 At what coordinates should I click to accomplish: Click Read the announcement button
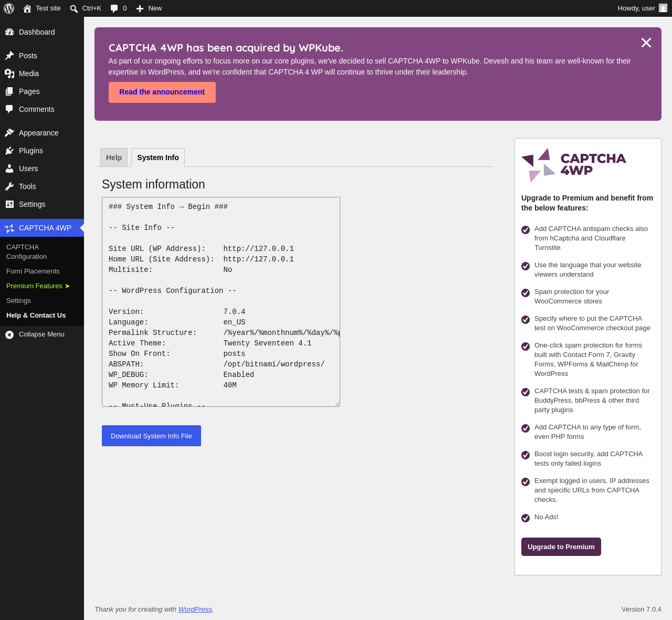click(162, 92)
